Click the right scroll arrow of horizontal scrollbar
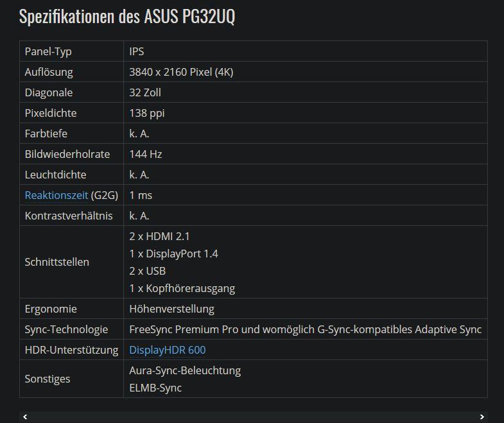The image size is (504, 423). 482,417
